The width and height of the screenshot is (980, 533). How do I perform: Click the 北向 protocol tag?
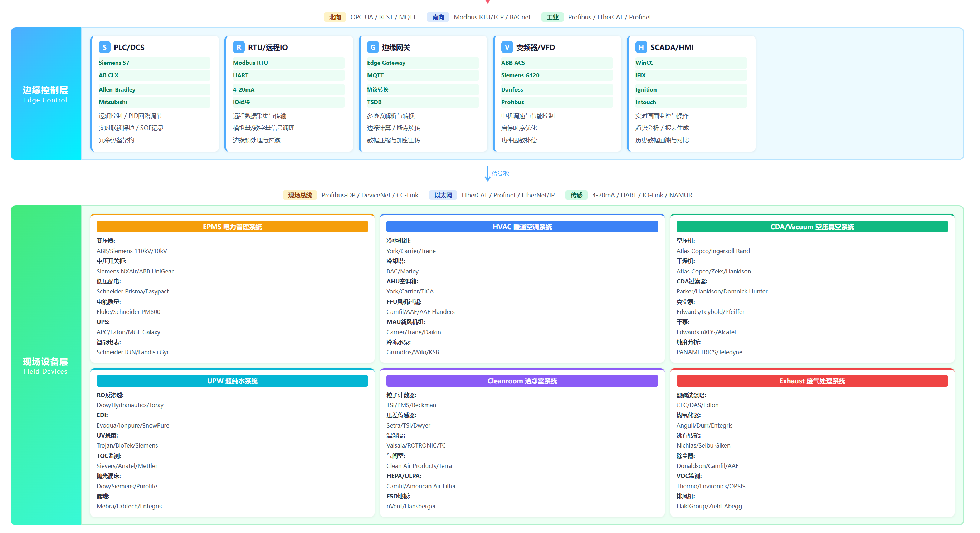point(335,17)
